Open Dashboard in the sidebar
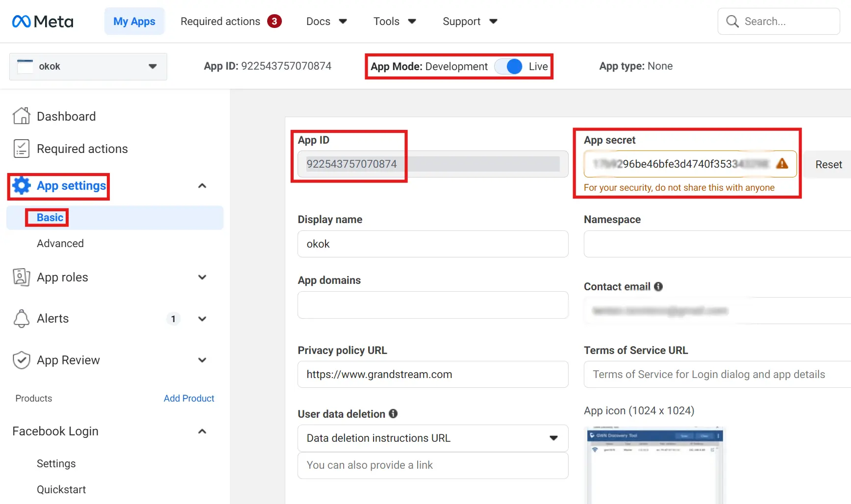The image size is (851, 504). click(66, 116)
